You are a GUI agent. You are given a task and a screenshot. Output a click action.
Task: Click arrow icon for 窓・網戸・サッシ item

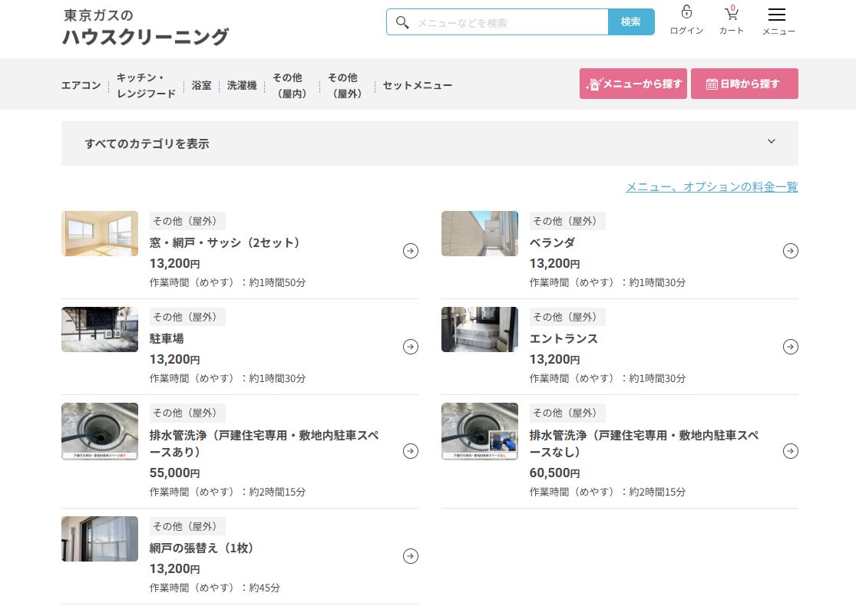[411, 251]
